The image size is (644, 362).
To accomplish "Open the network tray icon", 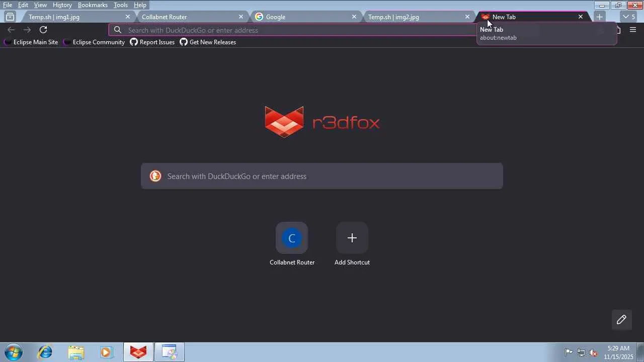I will (581, 352).
